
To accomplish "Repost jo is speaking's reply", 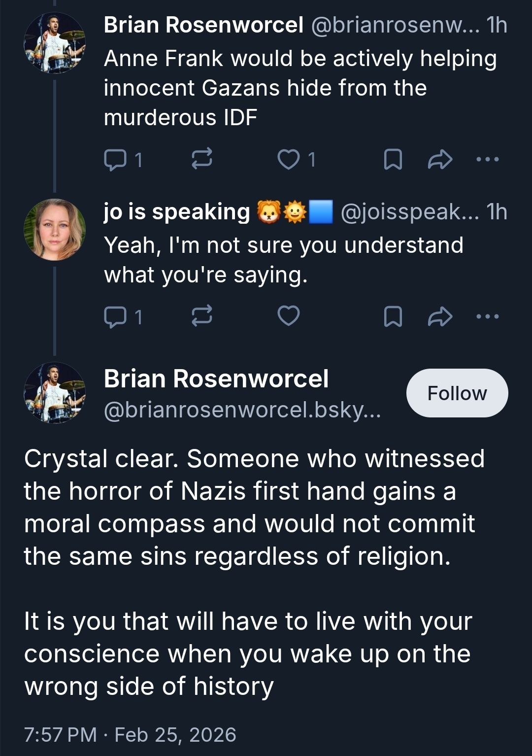I will [x=201, y=316].
